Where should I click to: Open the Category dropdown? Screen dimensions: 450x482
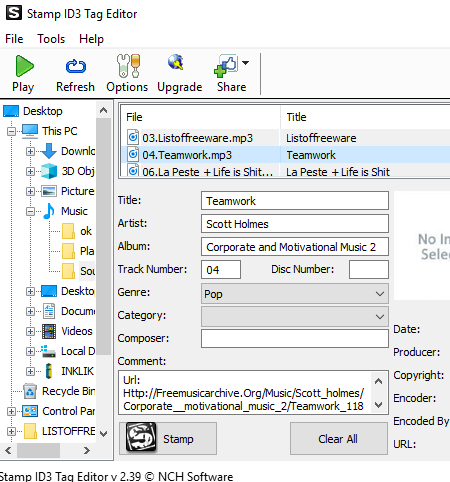click(x=295, y=317)
